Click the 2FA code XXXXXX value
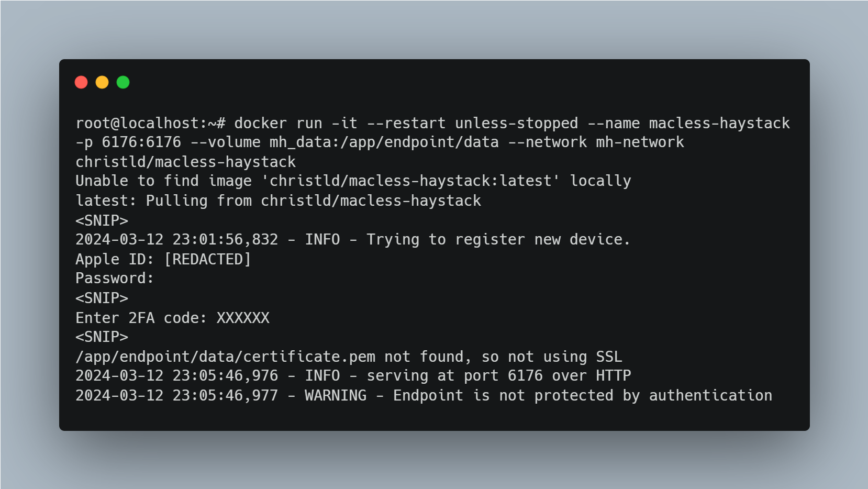 pos(243,318)
